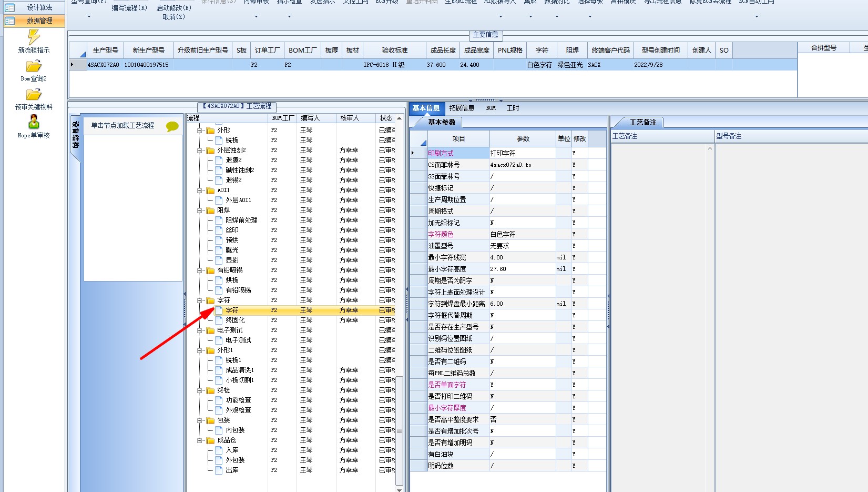Select the 小板切割1 step in tree

pyautogui.click(x=240, y=380)
